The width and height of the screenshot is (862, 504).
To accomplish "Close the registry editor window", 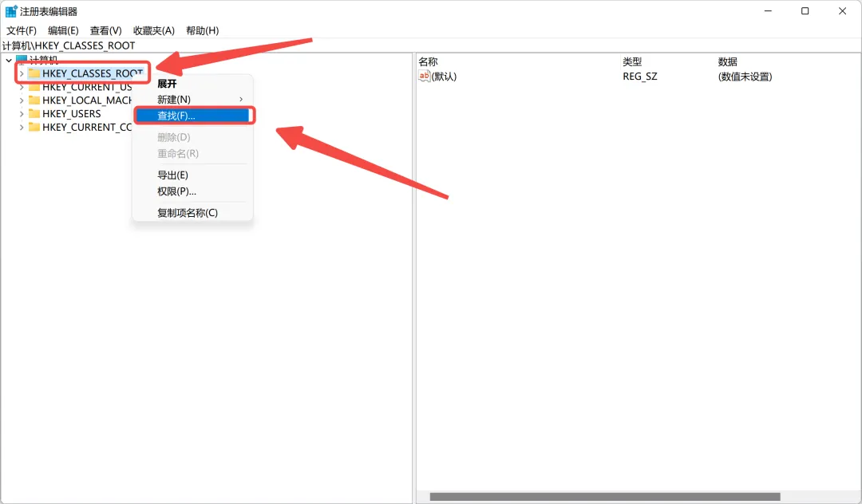I will coord(842,11).
